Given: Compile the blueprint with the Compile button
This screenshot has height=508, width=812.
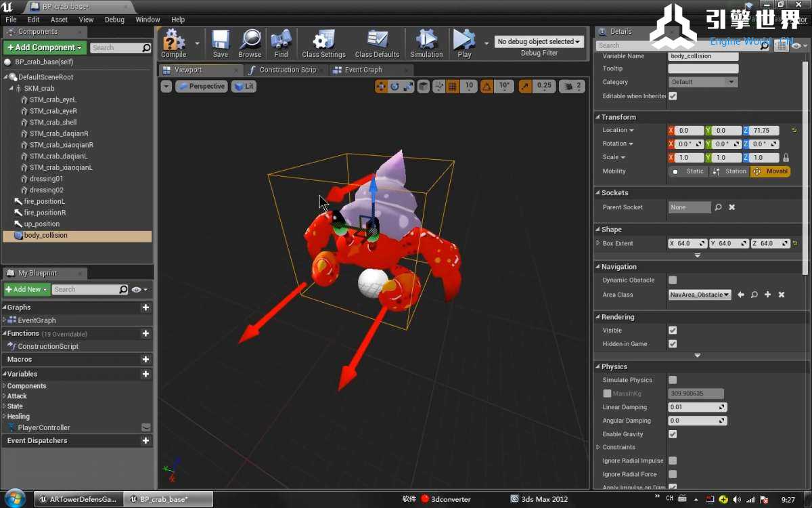Looking at the screenshot, I should (x=173, y=43).
